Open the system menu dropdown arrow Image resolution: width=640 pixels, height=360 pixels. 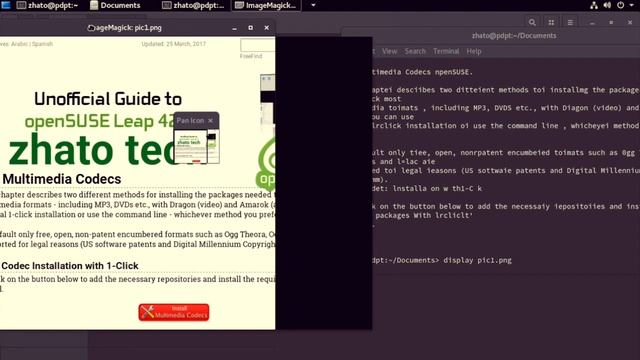click(631, 5)
